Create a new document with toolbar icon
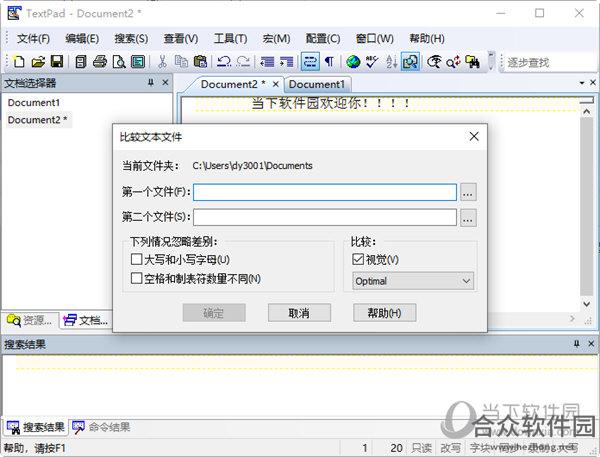Viewport: 600px width, 457px height. pyautogui.click(x=19, y=62)
